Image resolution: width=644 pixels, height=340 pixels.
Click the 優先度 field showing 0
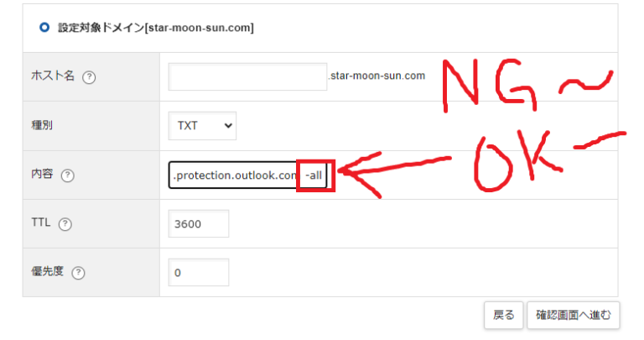(199, 272)
